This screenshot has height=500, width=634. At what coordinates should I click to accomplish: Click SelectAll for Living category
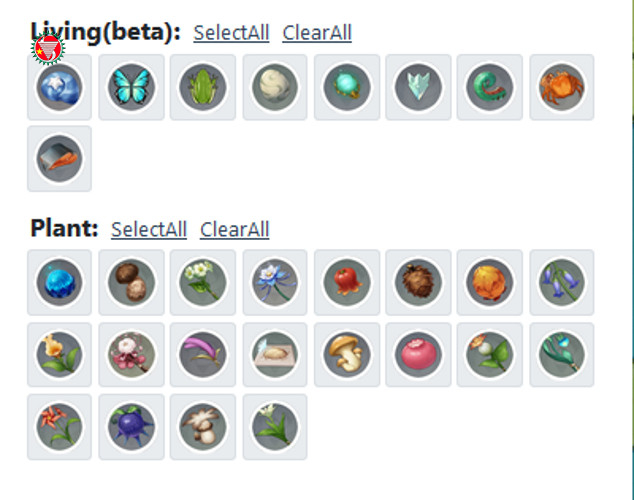231,33
